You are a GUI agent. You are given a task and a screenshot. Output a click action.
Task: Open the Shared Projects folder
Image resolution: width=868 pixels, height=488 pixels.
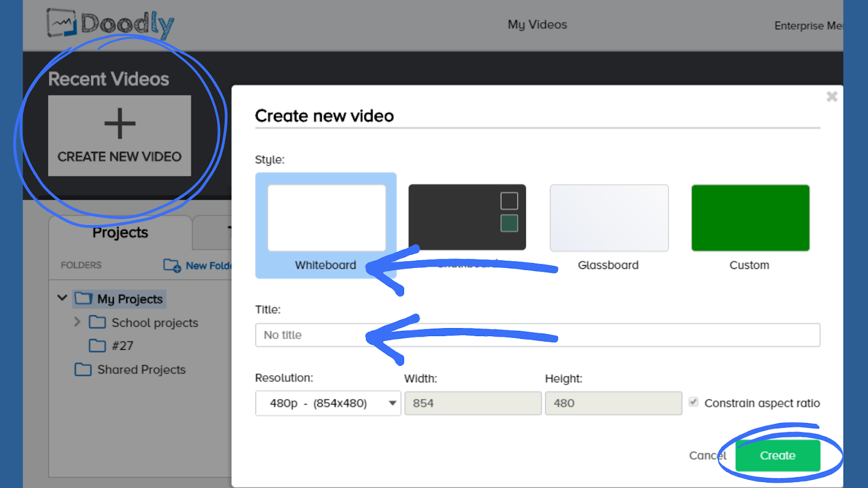point(141,369)
